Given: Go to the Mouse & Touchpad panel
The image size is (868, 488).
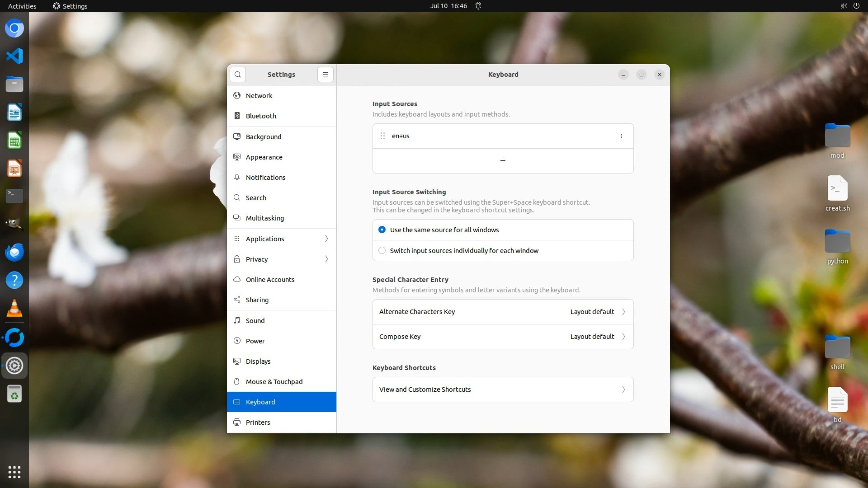Looking at the screenshot, I should (274, 382).
